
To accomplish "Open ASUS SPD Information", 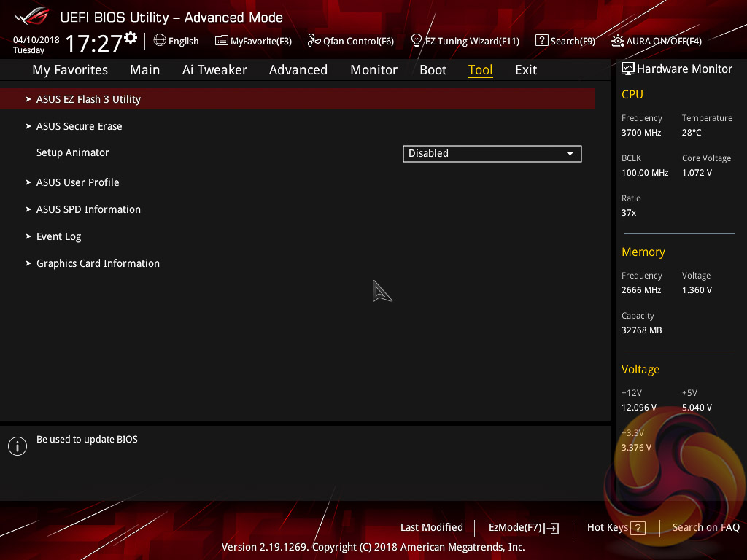I will (88, 209).
